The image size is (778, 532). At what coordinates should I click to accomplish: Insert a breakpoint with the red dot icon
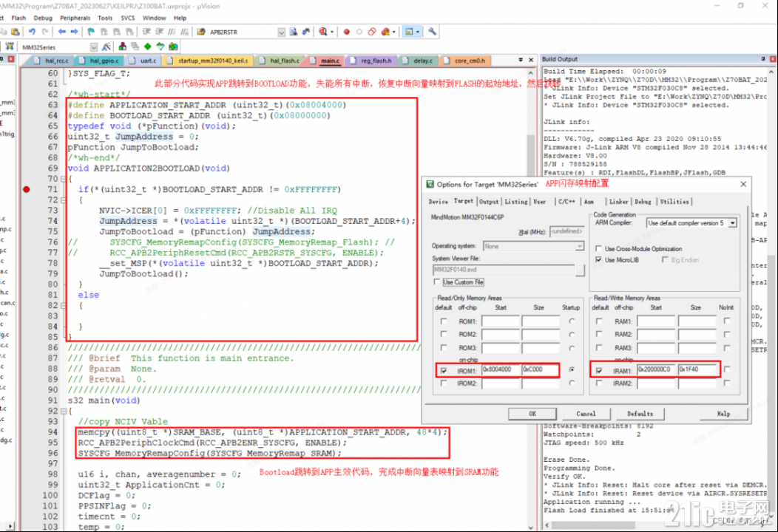346,32
